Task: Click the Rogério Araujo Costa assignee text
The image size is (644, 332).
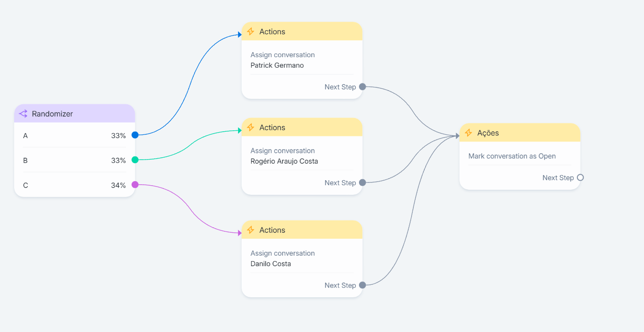Action: click(284, 161)
